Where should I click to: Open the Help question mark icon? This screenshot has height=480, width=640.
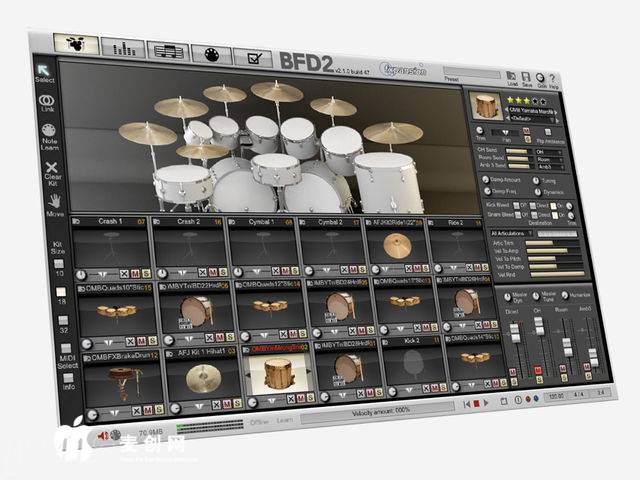point(554,80)
